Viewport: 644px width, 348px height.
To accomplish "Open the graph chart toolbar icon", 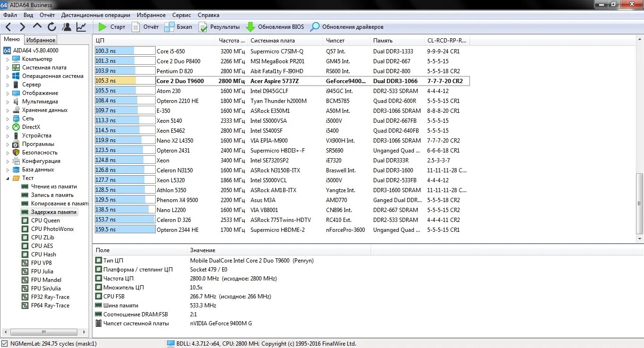I will (81, 27).
